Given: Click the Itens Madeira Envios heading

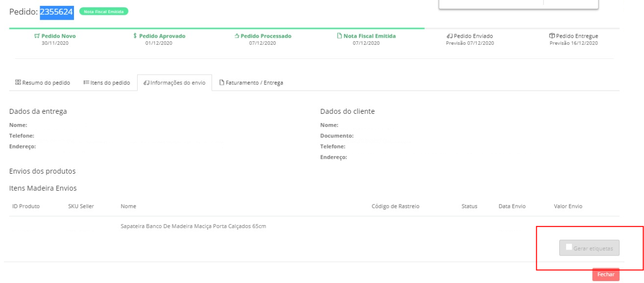Looking at the screenshot, I should 43,188.
